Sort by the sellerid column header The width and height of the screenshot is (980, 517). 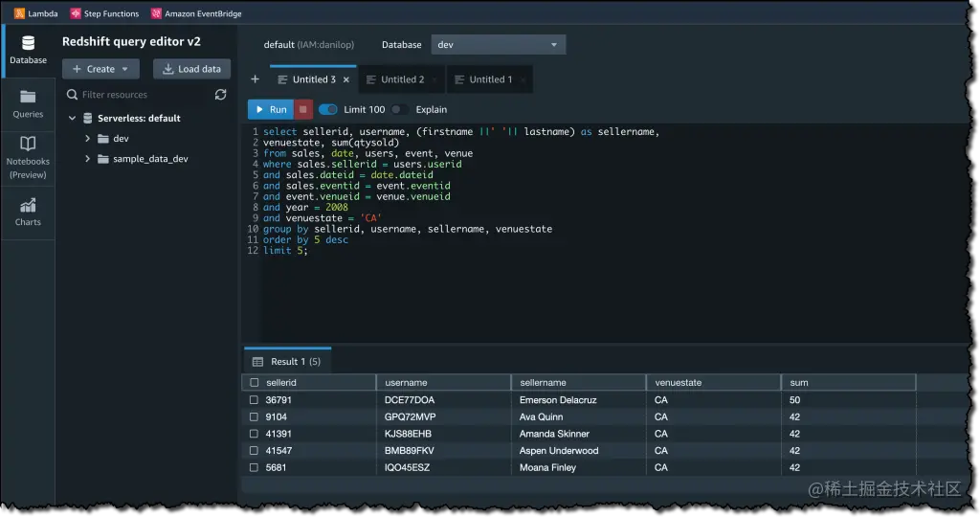pos(309,383)
